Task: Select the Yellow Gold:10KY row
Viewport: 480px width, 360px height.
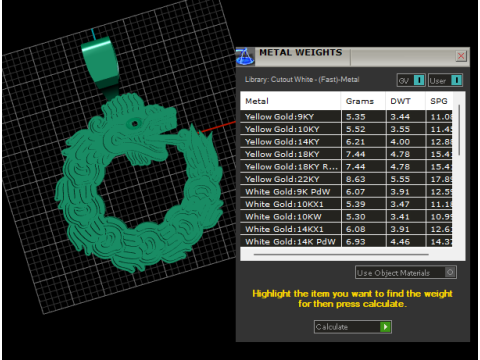Action: 346,129
